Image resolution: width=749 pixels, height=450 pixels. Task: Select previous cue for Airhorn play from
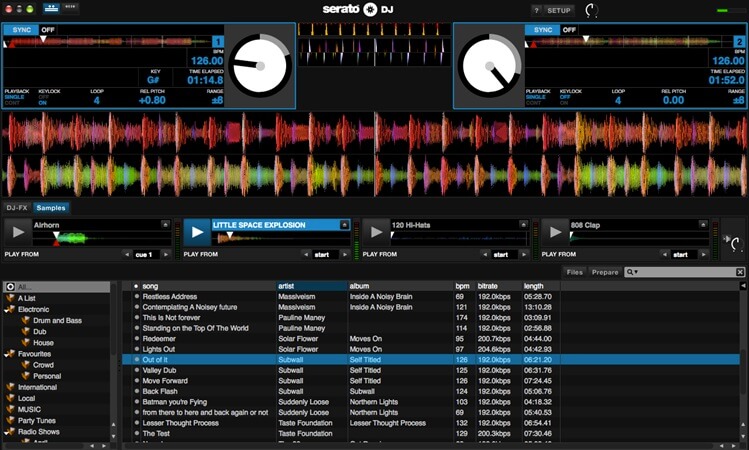127,255
